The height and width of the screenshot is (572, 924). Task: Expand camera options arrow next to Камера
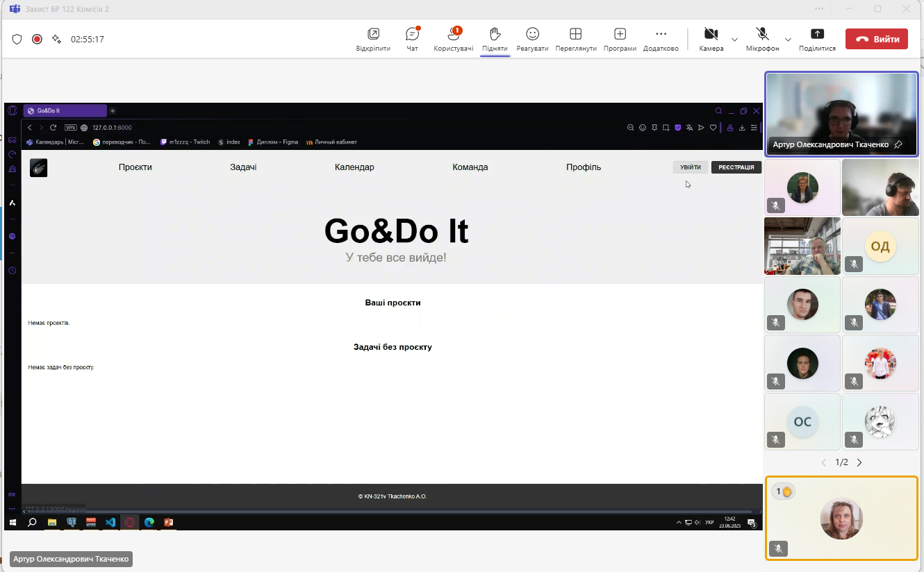click(734, 39)
